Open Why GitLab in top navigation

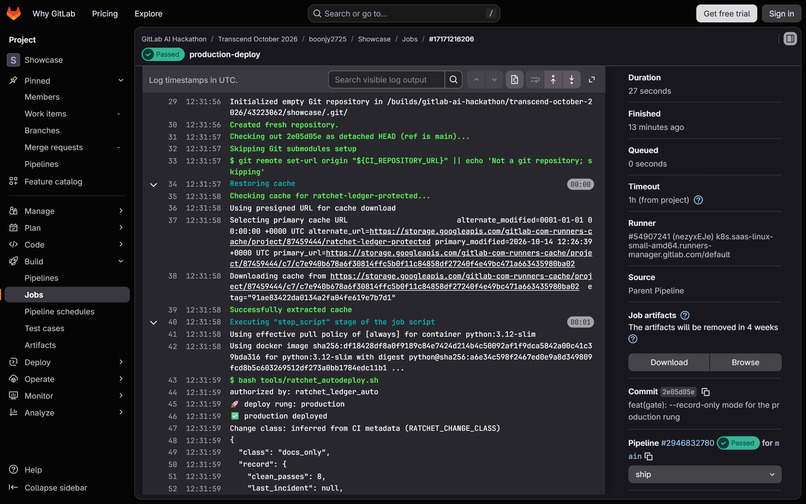[x=53, y=14]
